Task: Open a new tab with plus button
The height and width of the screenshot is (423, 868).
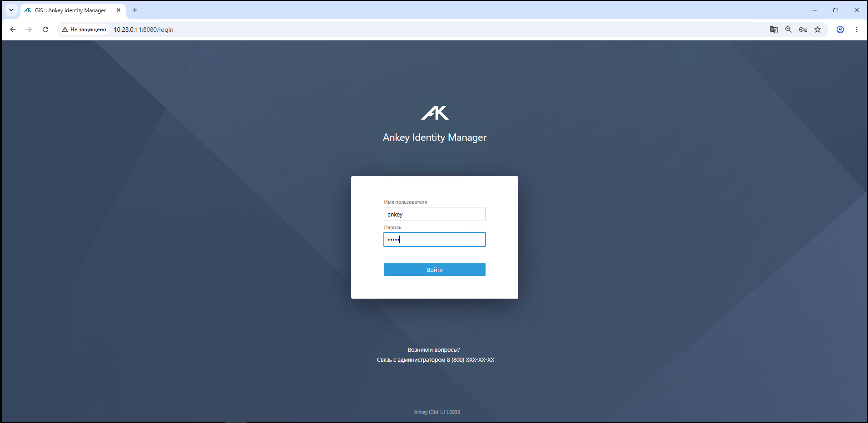Action: tap(135, 10)
